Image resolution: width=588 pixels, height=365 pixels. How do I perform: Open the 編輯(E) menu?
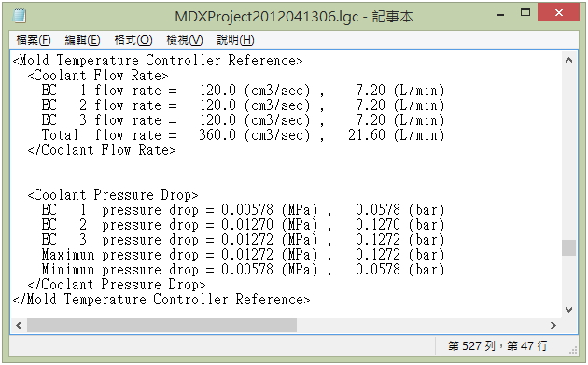(x=82, y=40)
